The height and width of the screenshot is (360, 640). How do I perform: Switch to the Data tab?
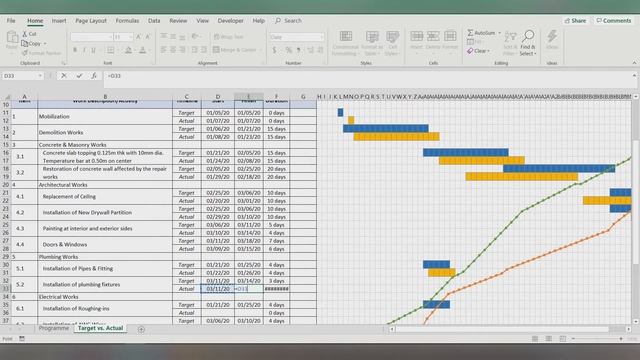tap(154, 20)
